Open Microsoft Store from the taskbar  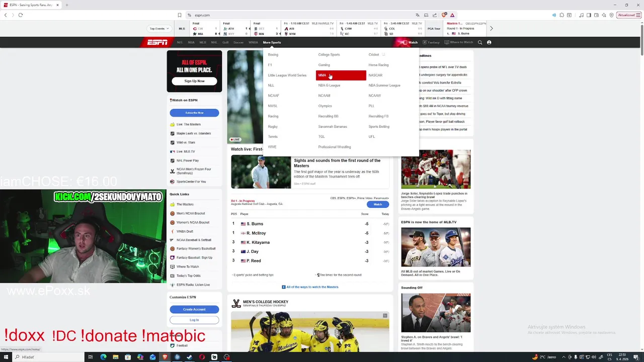point(128,357)
